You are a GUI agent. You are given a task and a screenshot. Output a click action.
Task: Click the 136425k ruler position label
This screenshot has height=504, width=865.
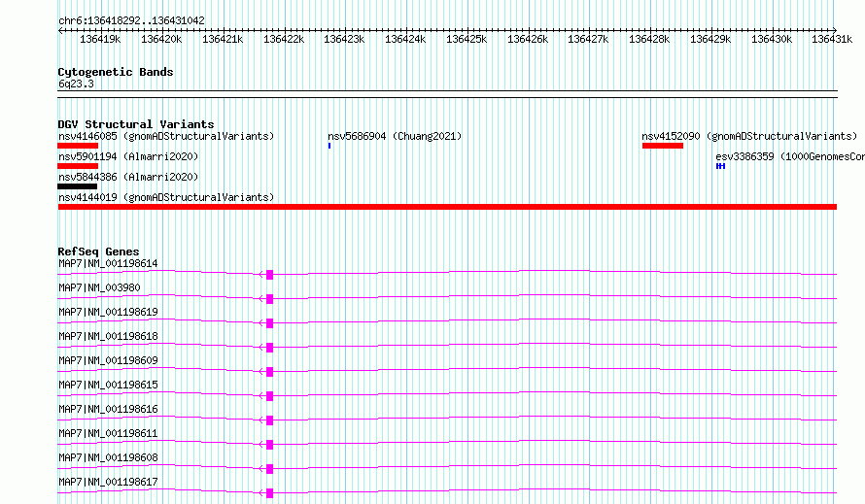[467, 39]
